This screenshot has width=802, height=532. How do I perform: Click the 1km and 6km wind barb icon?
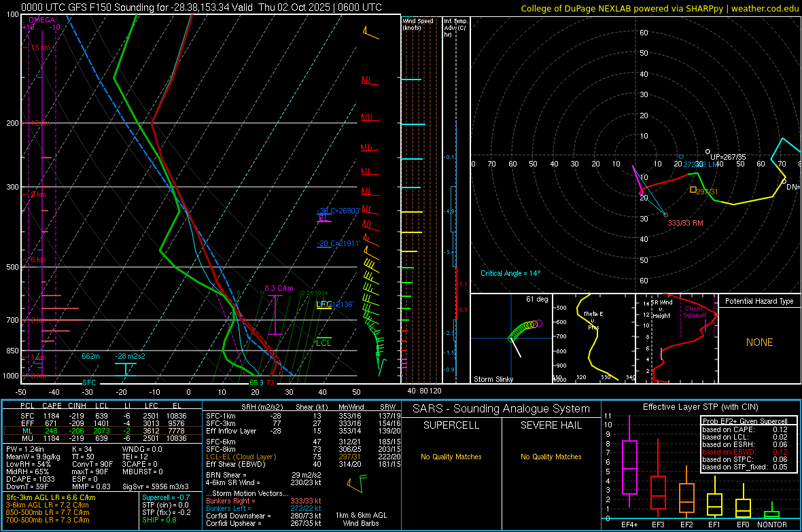coord(357,483)
